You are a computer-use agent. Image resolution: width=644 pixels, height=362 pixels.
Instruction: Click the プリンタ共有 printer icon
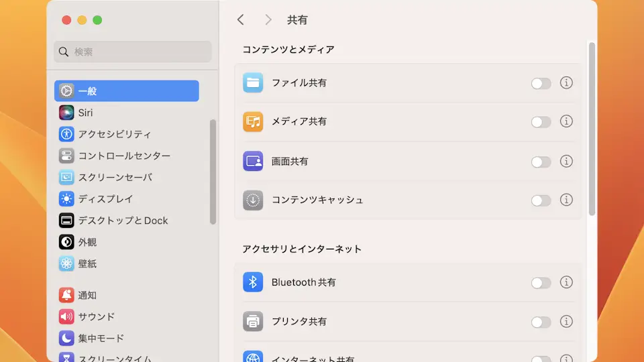pyautogui.click(x=253, y=322)
